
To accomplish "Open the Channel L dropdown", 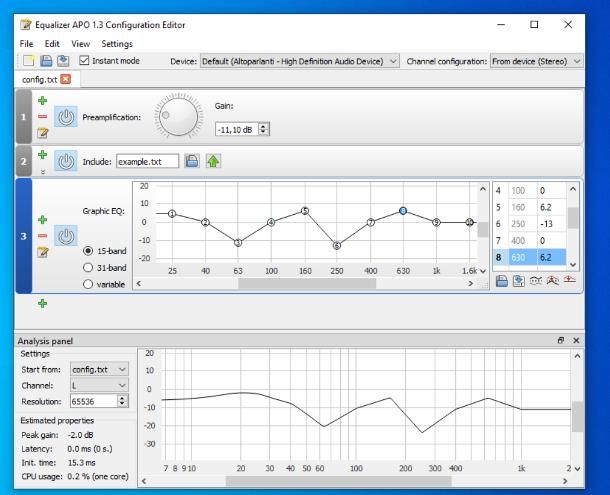I will pos(99,385).
